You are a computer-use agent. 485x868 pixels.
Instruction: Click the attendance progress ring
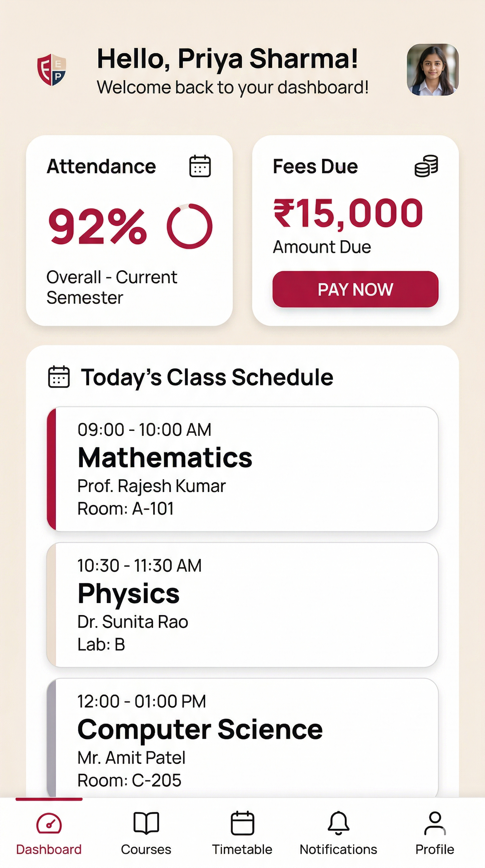click(x=189, y=226)
